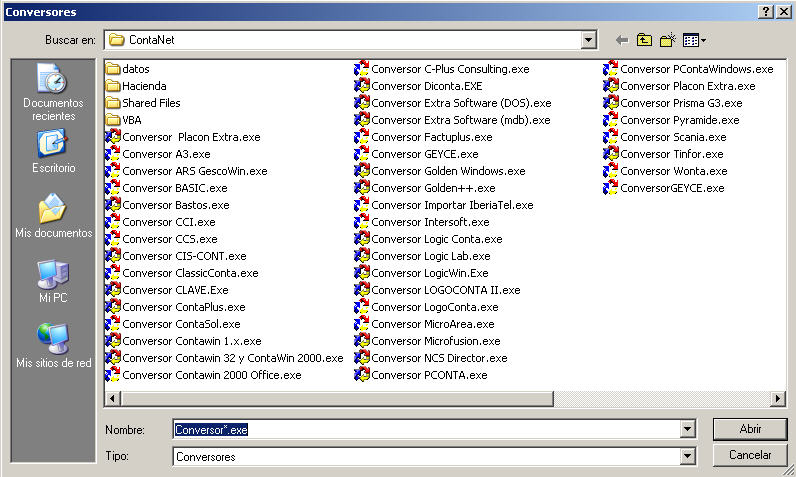Click the Abrir button

pyautogui.click(x=750, y=429)
